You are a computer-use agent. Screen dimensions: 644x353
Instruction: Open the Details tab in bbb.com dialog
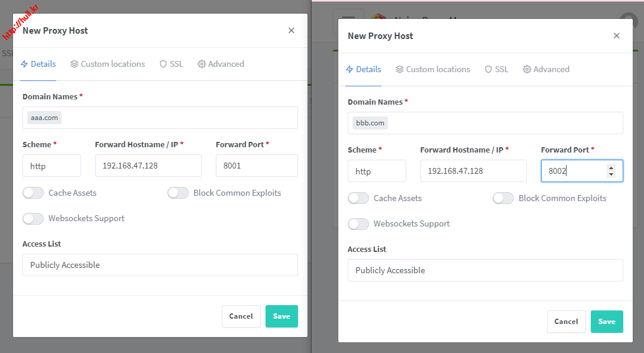[x=368, y=69]
